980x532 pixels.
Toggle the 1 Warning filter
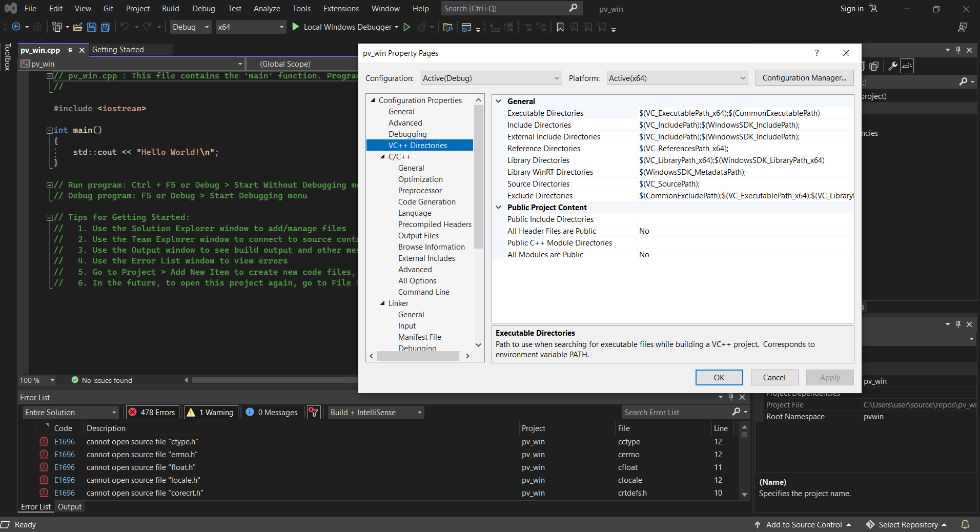click(x=211, y=413)
